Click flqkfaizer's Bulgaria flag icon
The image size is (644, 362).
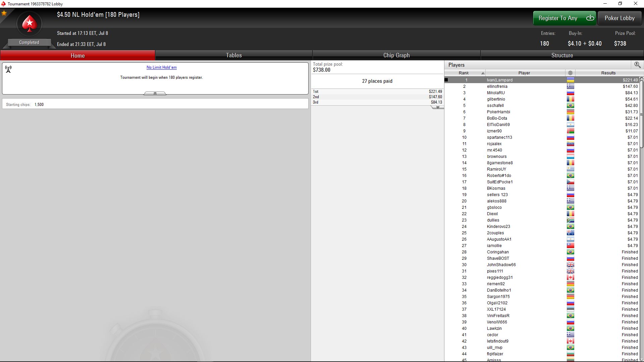coord(570,354)
